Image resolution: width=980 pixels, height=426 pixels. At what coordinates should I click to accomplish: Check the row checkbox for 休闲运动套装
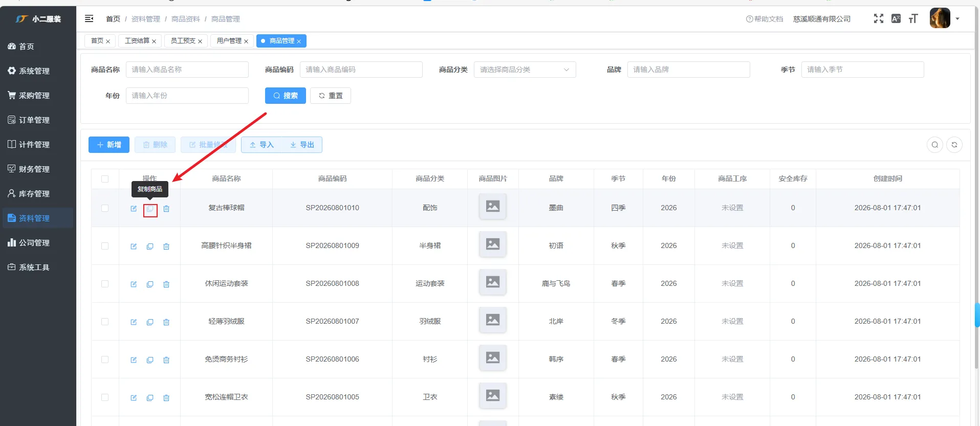pos(105,284)
